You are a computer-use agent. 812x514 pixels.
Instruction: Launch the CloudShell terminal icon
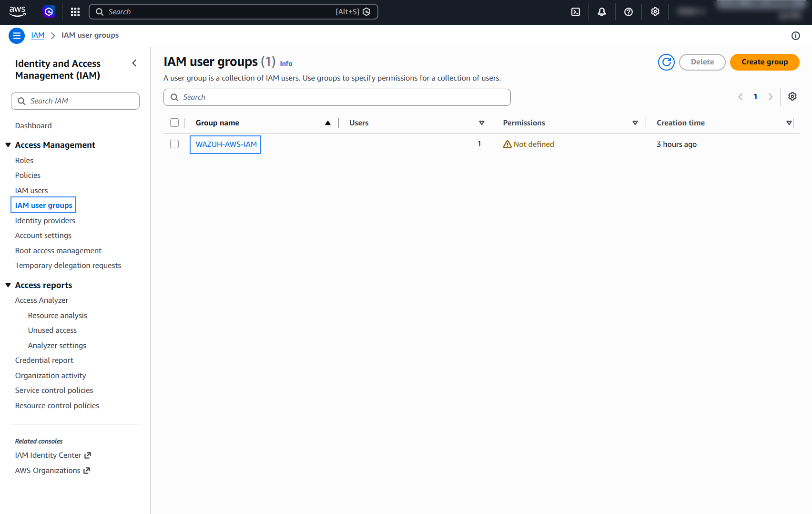point(576,12)
